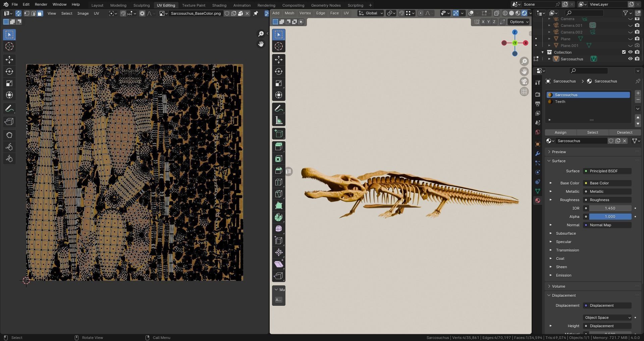This screenshot has height=341, width=644.
Task: Click the camera view icon in viewport
Action: tap(524, 81)
